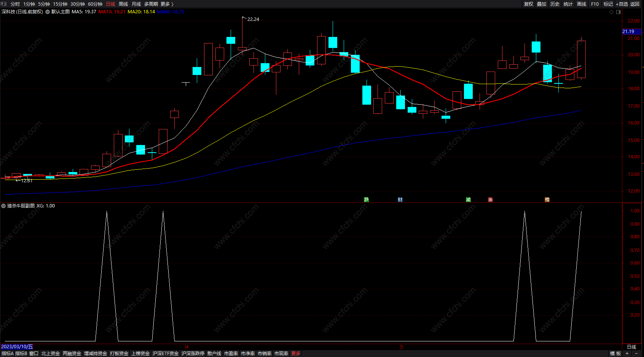Collapse the sidebar with top-left arrow icon
The height and width of the screenshot is (357, 644).
(4, 4)
